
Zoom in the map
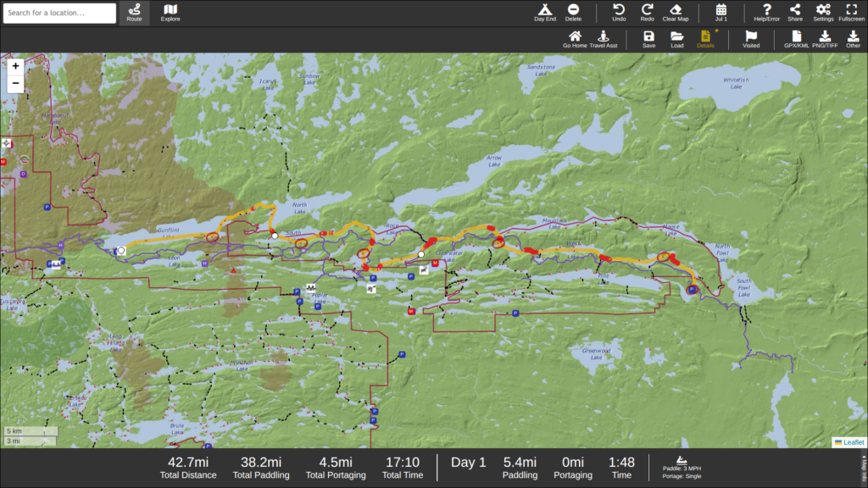[x=15, y=66]
